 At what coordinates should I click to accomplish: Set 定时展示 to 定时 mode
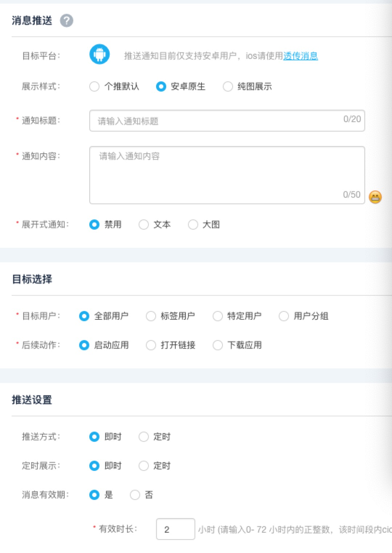click(144, 466)
